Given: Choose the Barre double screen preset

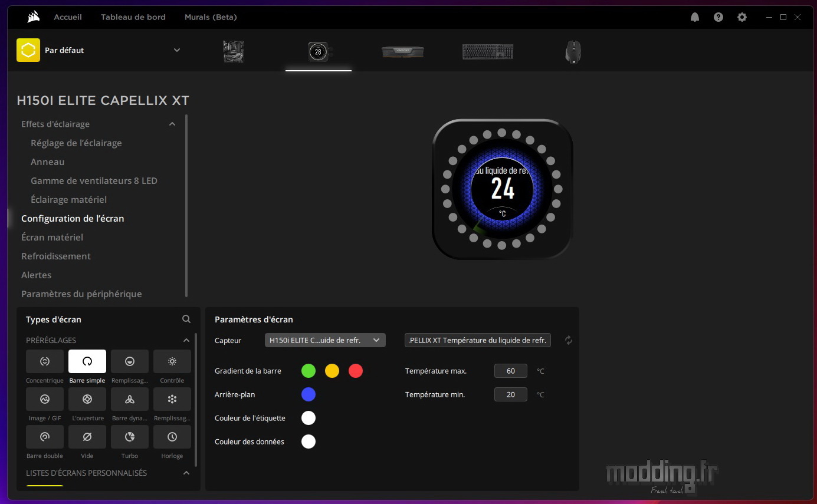Looking at the screenshot, I should pyautogui.click(x=45, y=437).
